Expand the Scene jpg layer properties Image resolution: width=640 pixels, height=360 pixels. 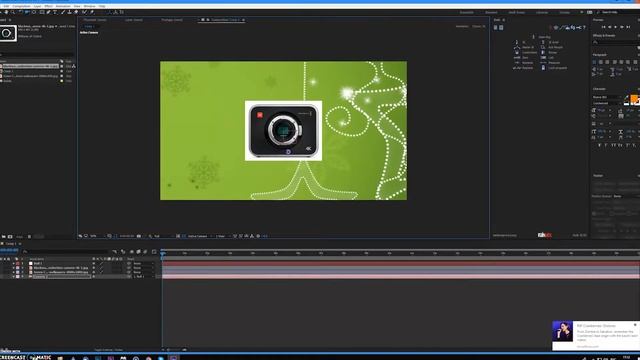coord(13,272)
